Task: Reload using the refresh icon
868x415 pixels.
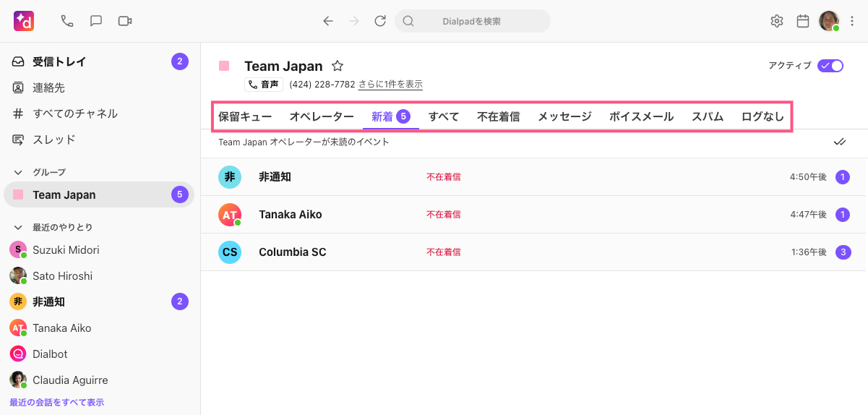Action: tap(380, 21)
